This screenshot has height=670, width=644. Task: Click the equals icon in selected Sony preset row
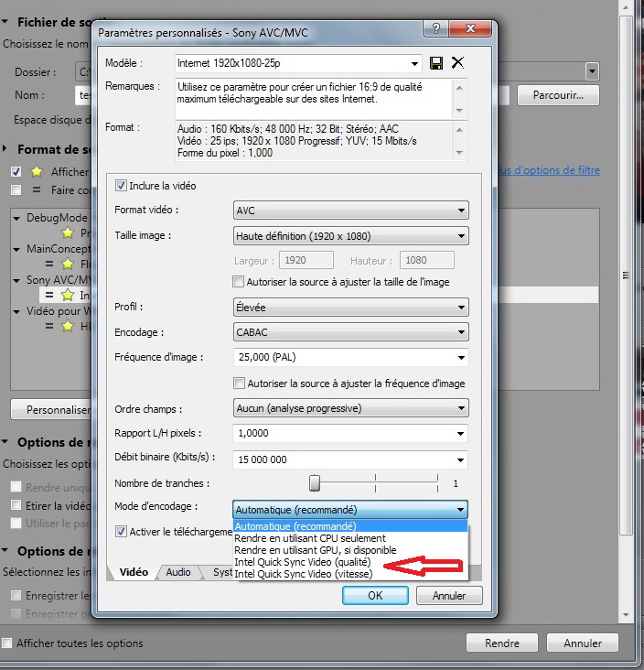coord(49,295)
